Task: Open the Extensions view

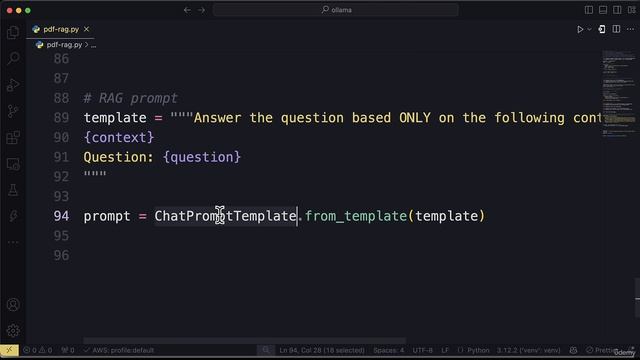Action: click(13, 138)
